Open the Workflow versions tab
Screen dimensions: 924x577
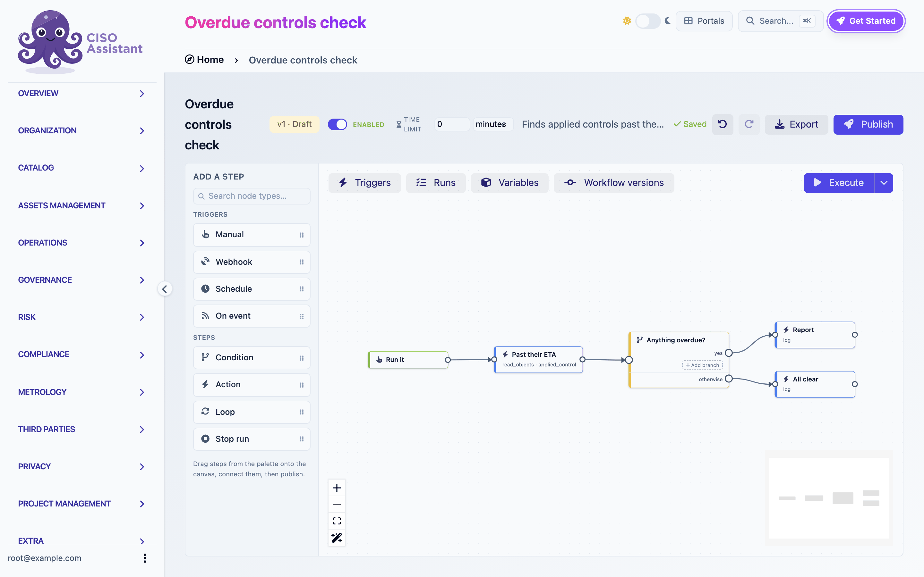click(x=613, y=183)
